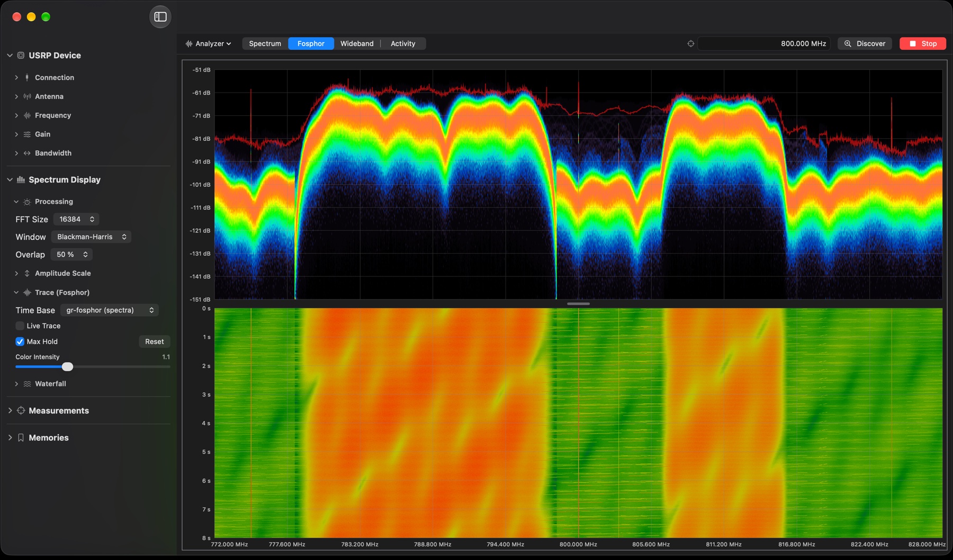
Task: Click the Memories bookmark icon
Action: (x=21, y=438)
